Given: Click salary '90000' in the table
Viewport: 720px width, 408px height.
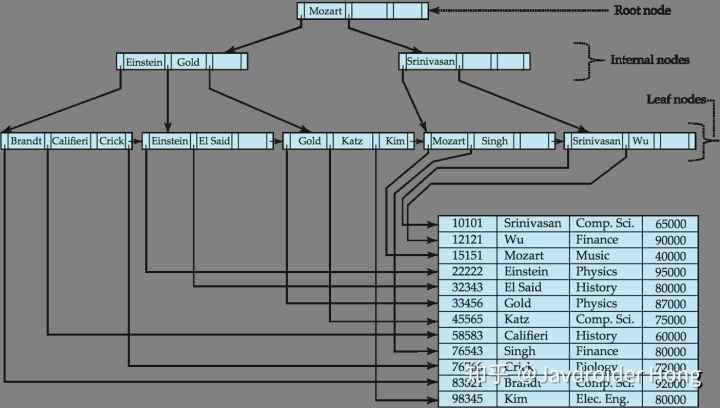Looking at the screenshot, I should click(670, 240).
